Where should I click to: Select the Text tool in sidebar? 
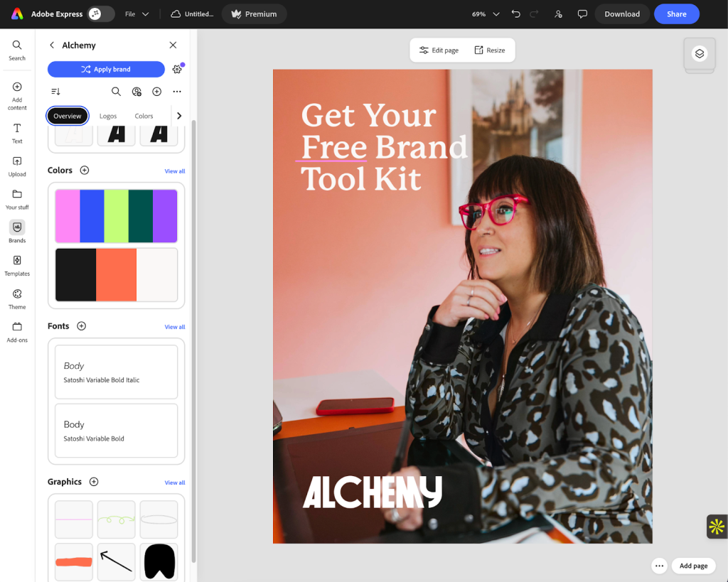point(17,134)
